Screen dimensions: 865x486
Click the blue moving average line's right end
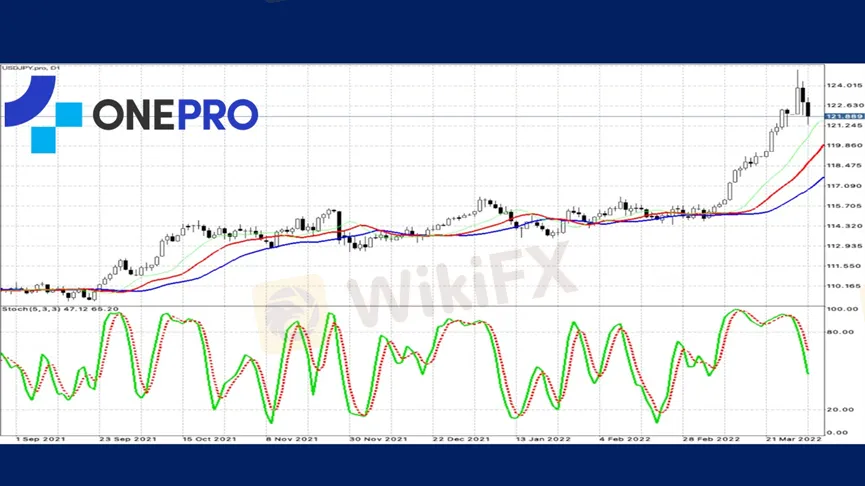(x=822, y=178)
